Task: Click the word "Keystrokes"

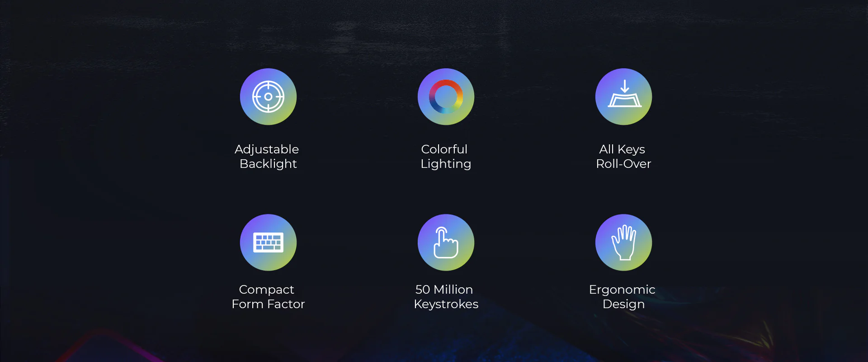Action: 446,304
